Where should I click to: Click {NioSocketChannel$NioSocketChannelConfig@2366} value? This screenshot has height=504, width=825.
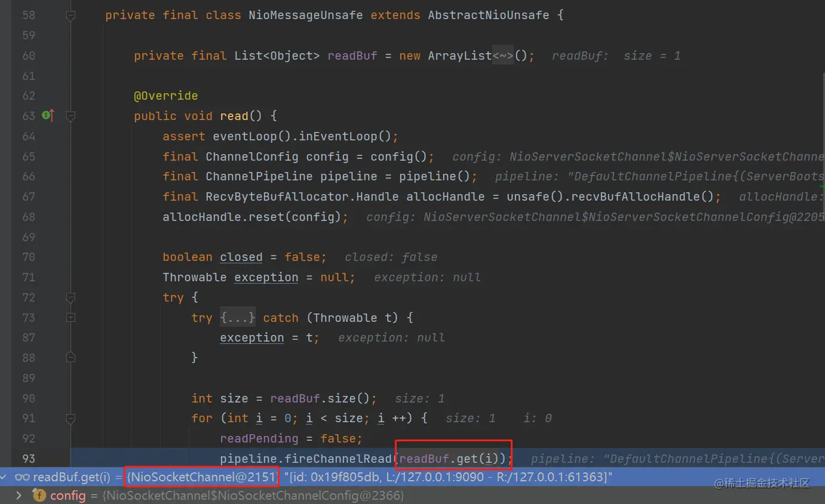[x=253, y=496]
